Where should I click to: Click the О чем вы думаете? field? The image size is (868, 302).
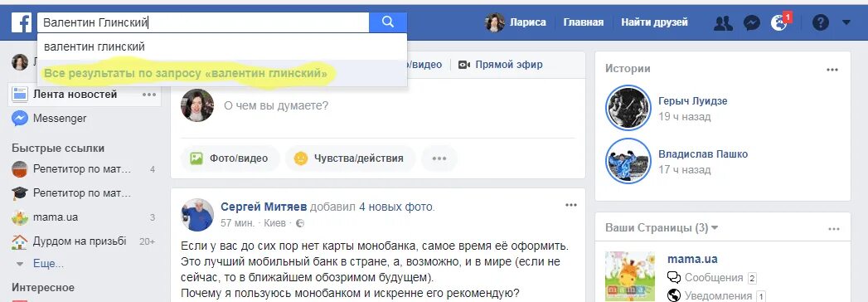click(x=377, y=105)
